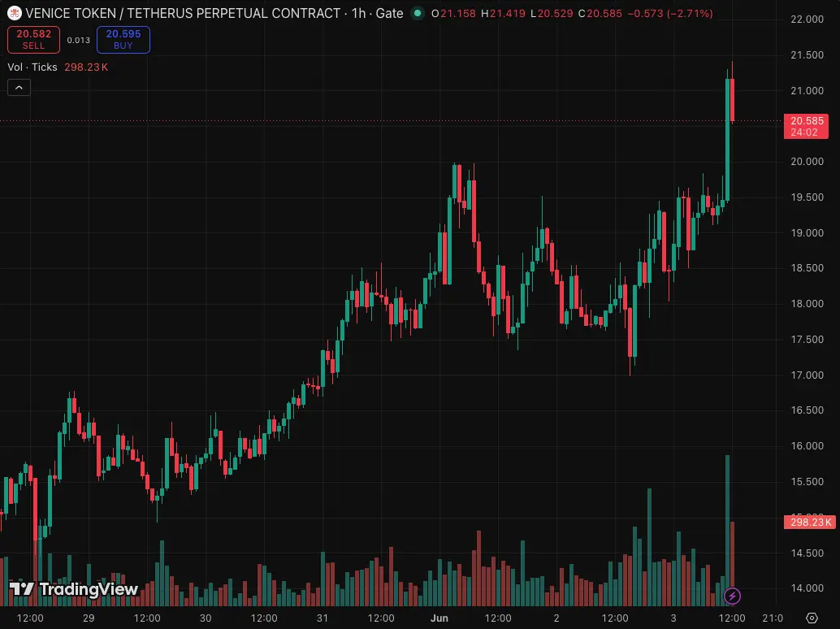Viewport: 840px width, 629px height.
Task: Click the 0.013 spread value
Action: [78, 40]
